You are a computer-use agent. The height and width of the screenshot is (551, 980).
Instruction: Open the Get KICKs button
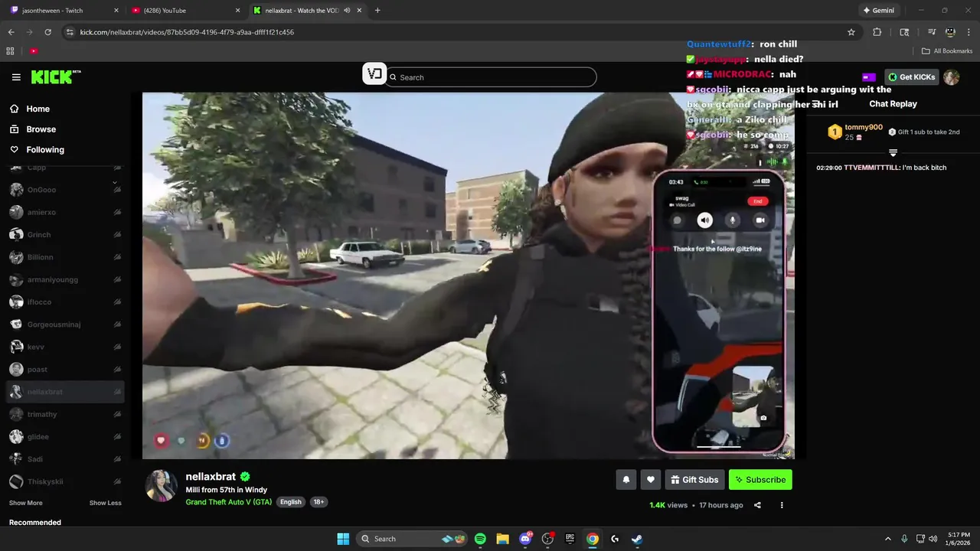[911, 77]
